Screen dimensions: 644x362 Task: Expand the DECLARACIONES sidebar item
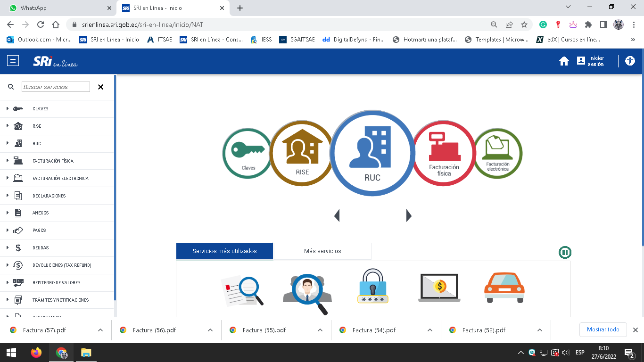click(49, 196)
